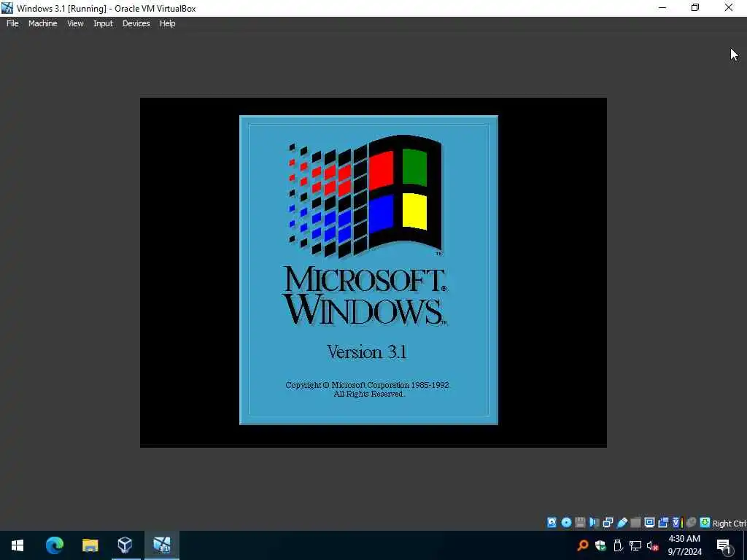Click the shared folders status icon
The image size is (747, 560).
635,522
